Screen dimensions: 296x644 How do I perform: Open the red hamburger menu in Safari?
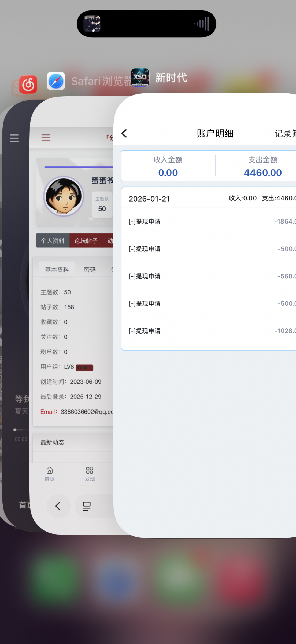[x=46, y=138]
